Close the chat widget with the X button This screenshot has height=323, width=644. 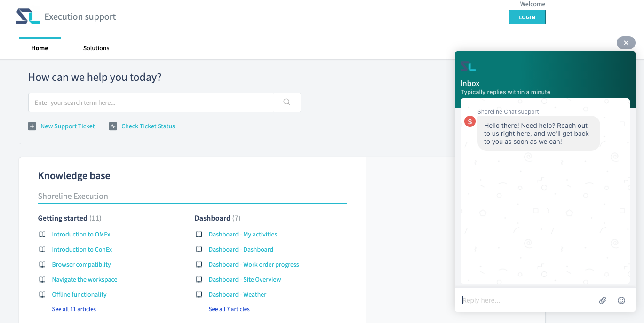[x=626, y=43]
